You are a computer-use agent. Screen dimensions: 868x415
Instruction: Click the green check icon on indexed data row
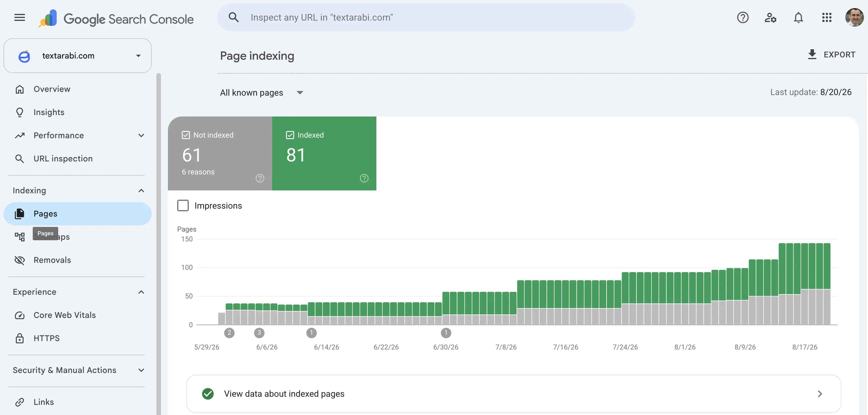pos(208,394)
